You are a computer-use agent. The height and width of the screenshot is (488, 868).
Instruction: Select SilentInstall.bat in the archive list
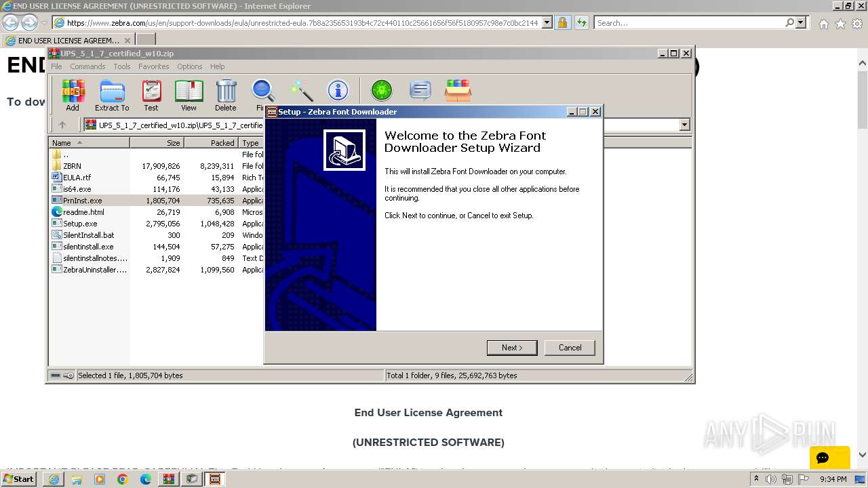pos(88,235)
